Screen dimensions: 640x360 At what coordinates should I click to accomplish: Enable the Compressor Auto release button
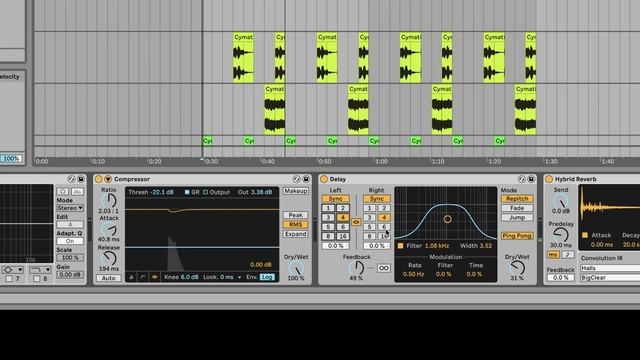point(109,278)
